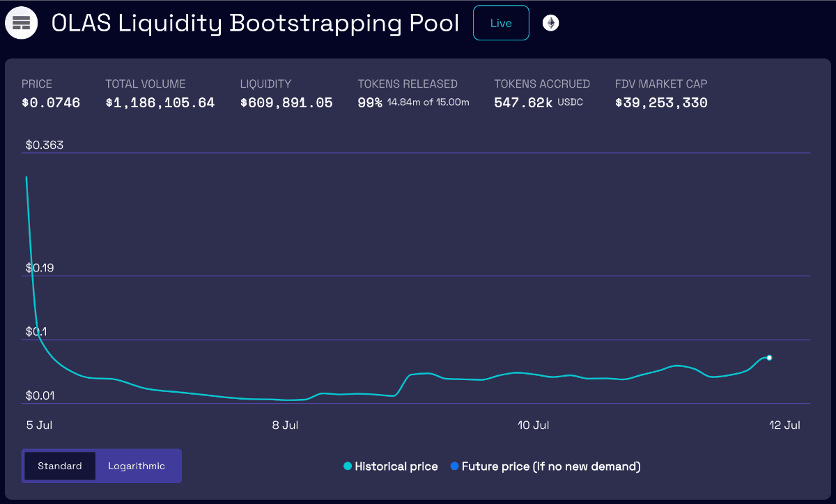Click the 8 Jul x-axis date

click(x=286, y=425)
